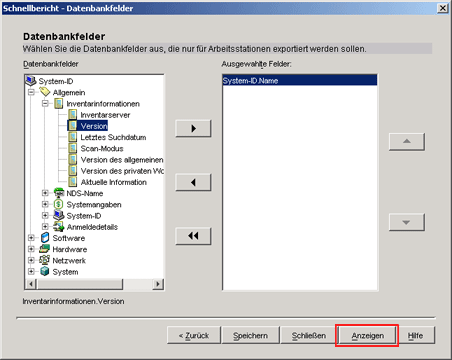Click the Version des allgemeinen field icon
The height and width of the screenshot is (360, 452).
pos(73,159)
